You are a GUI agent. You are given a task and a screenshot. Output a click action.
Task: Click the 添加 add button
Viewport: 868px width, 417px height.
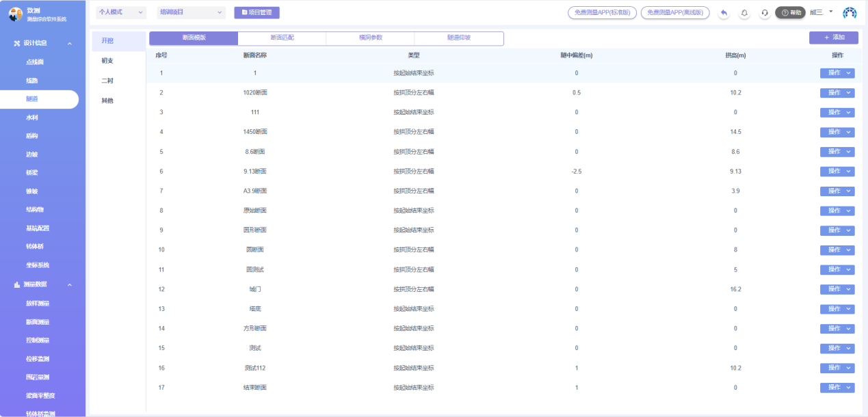pyautogui.click(x=833, y=38)
